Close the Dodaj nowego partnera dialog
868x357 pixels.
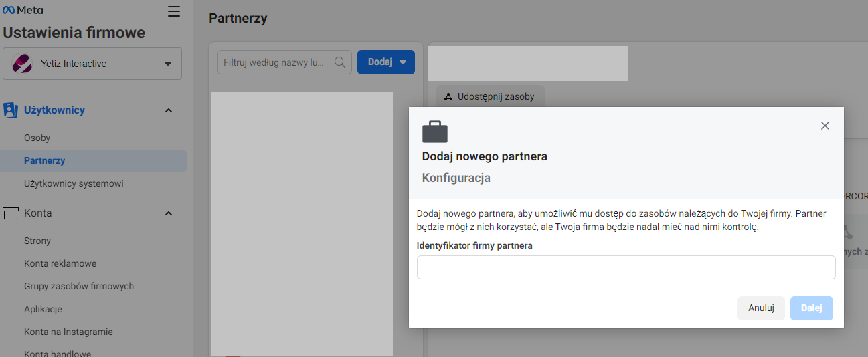coord(824,126)
